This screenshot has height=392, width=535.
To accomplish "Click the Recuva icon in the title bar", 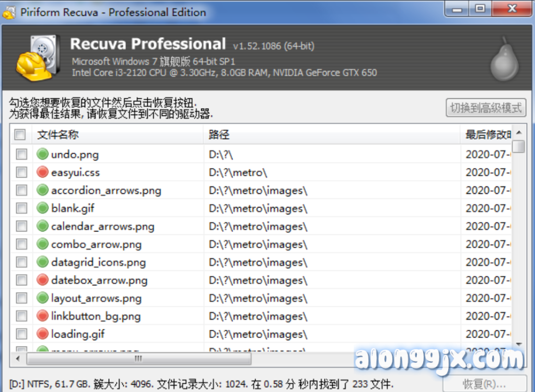I will click(x=9, y=12).
